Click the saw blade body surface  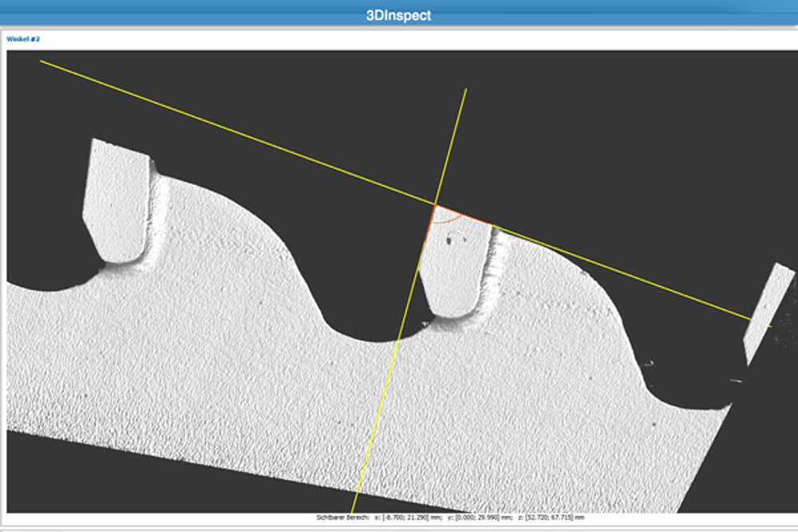click(239, 383)
